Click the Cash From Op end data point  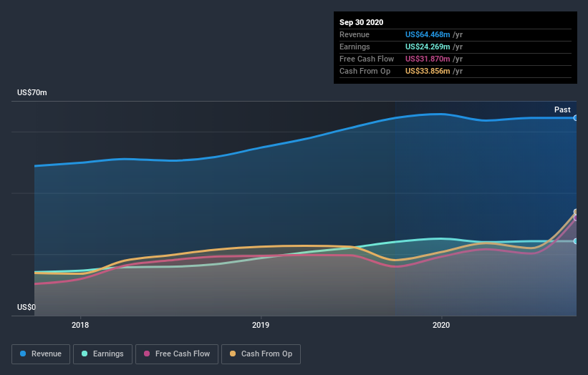pyautogui.click(x=575, y=212)
